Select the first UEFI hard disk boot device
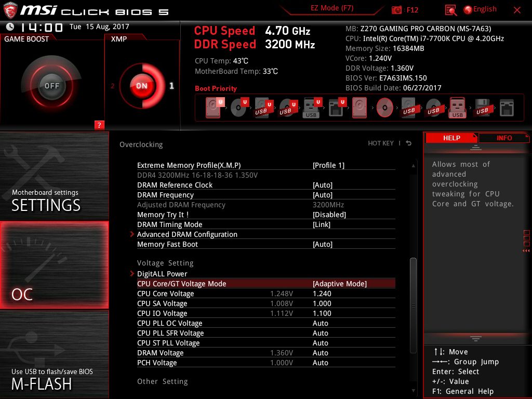Image resolution: width=532 pixels, height=399 pixels. tap(215, 108)
